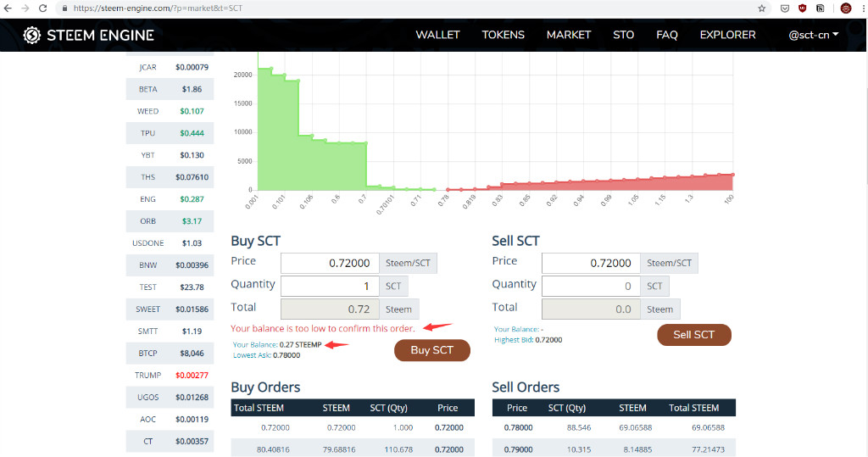Click the address bar URL
868x457 pixels.
coord(158,8)
